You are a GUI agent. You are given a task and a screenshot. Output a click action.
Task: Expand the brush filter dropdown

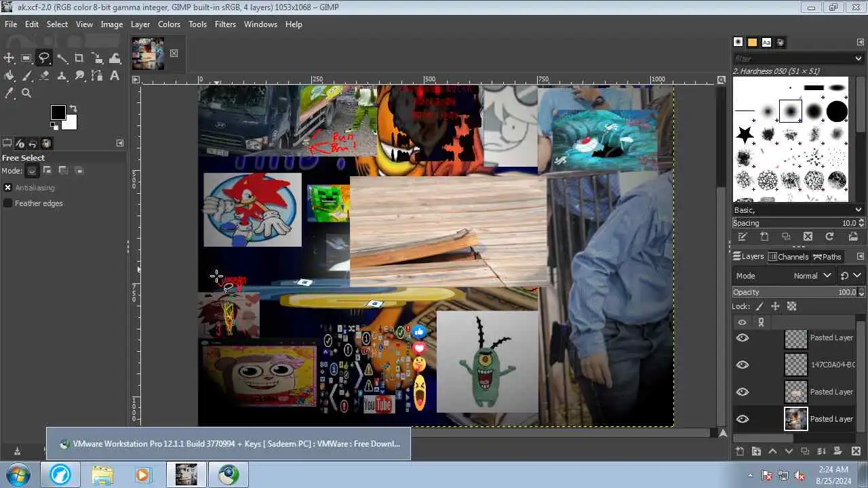coord(859,58)
